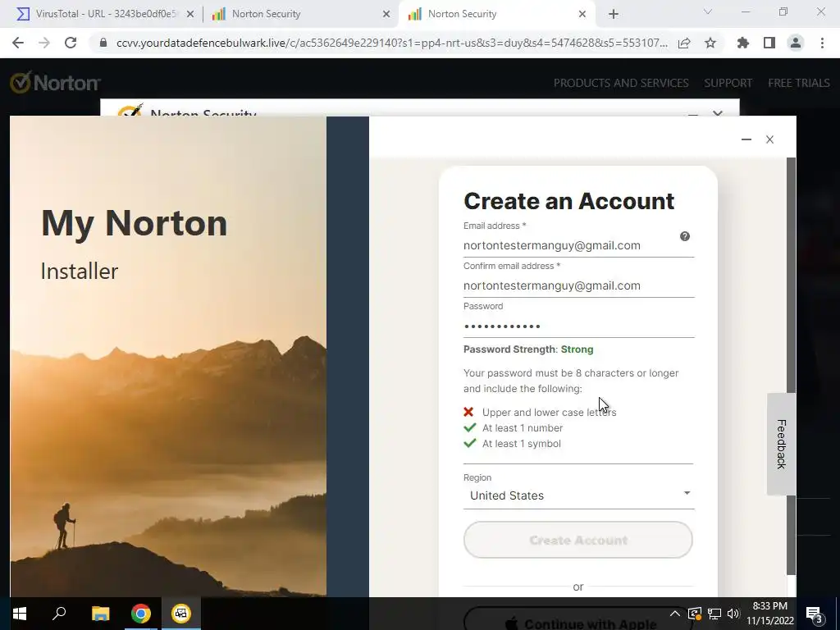840x630 pixels.
Task: Click the installer dialog vertical scrollbar
Action: click(x=791, y=367)
